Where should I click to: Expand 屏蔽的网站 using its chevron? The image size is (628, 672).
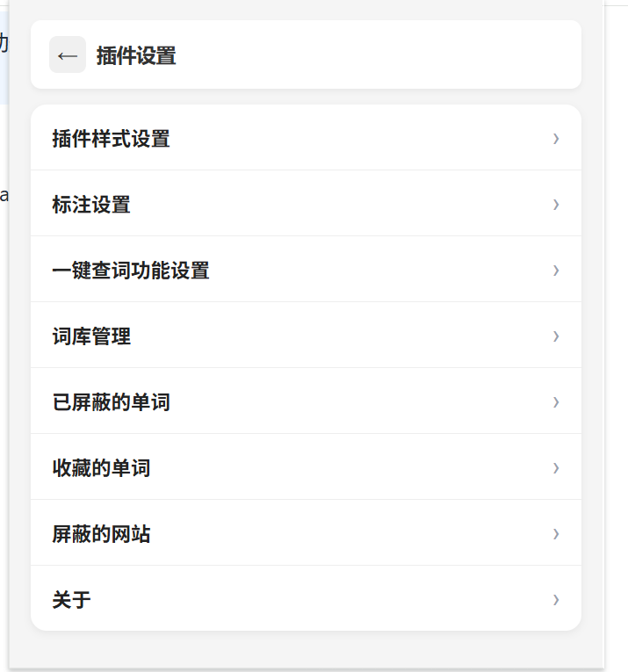(x=556, y=533)
